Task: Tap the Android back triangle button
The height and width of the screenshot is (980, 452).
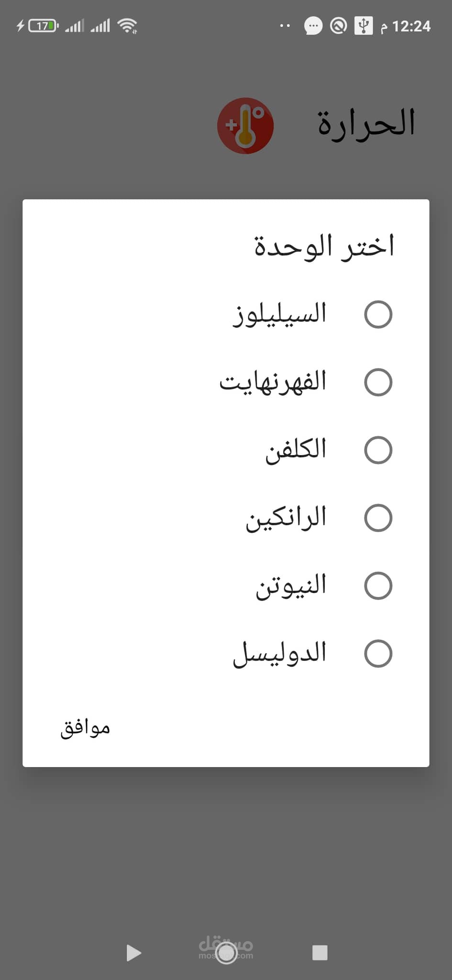Action: pyautogui.click(x=133, y=953)
